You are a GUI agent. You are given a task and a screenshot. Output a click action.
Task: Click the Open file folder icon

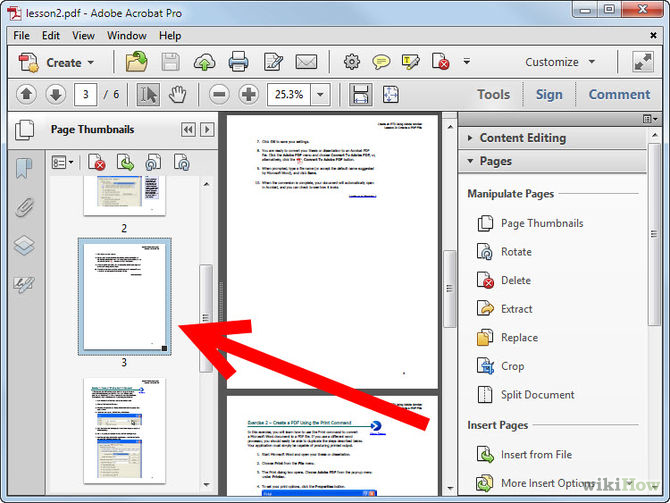(x=137, y=62)
